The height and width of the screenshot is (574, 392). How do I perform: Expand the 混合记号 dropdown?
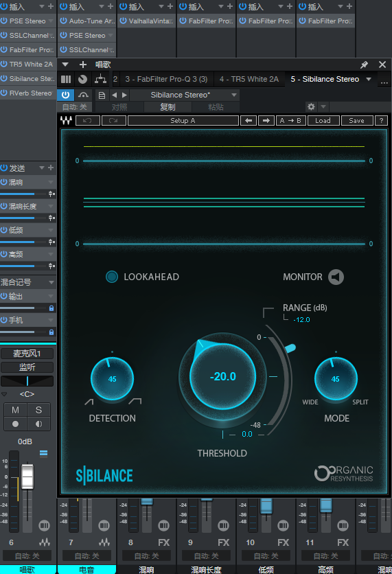tap(51, 282)
